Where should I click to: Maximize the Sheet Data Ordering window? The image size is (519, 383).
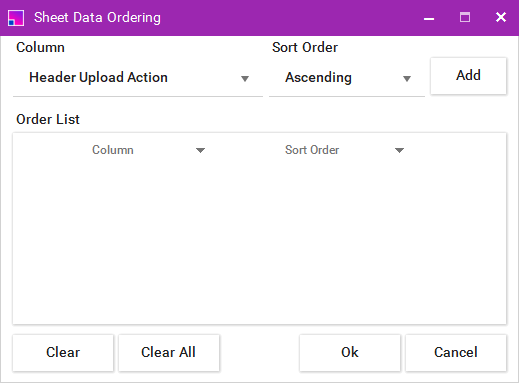pos(465,17)
